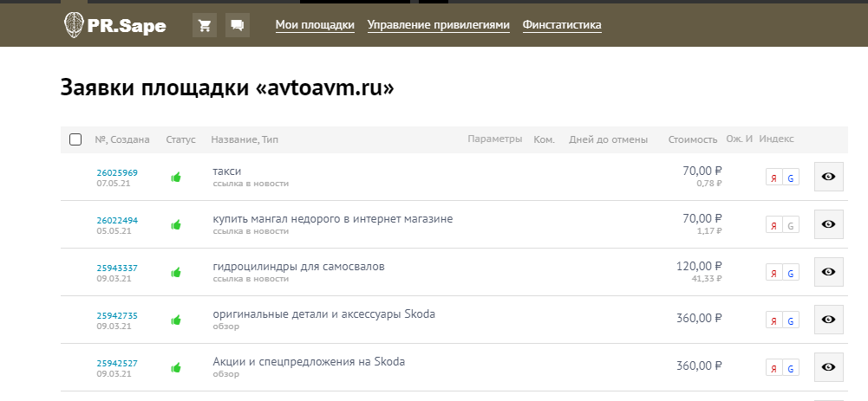
Task: Click Google G index icon for такси
Action: click(791, 177)
